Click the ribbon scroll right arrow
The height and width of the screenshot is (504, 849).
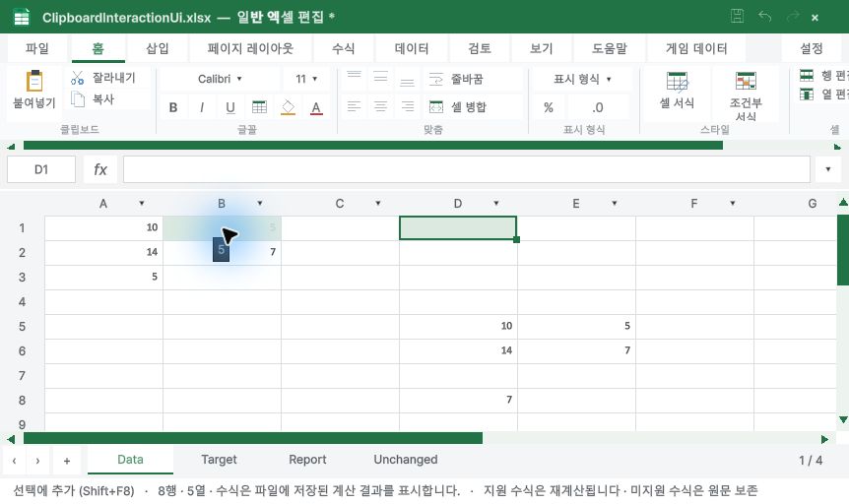pyautogui.click(x=837, y=146)
